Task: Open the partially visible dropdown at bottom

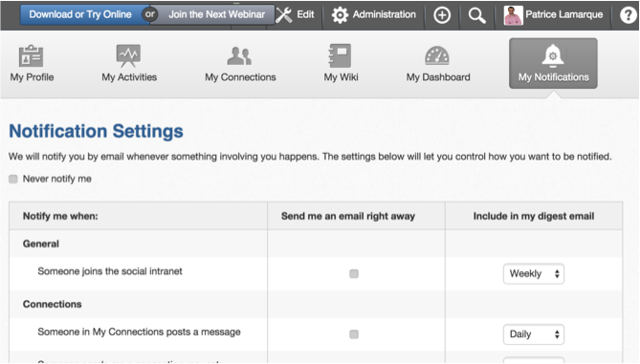Action: [534, 360]
